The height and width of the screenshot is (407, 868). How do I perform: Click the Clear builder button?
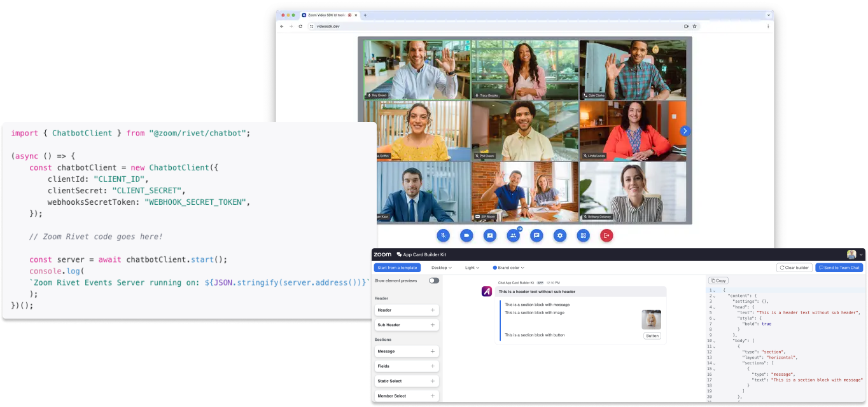point(794,268)
